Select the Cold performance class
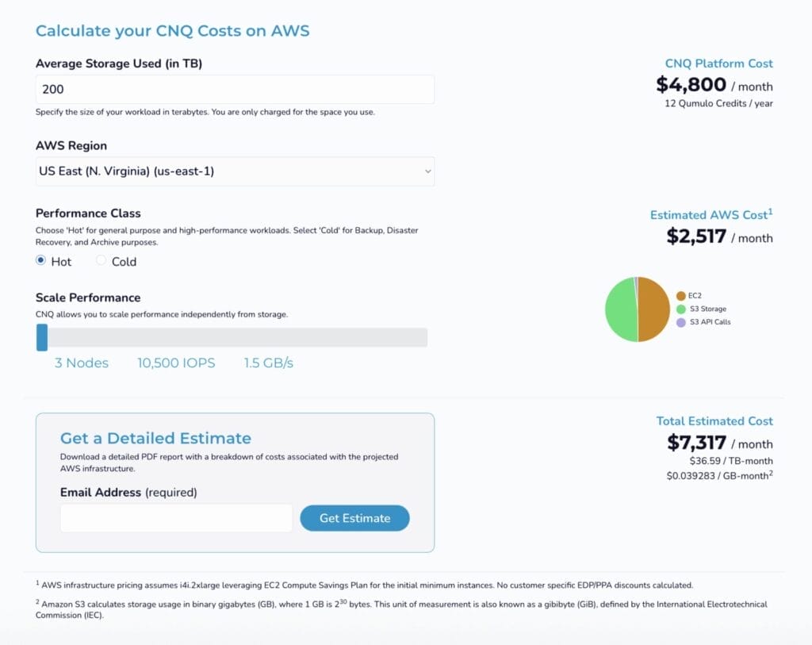This screenshot has height=645, width=812. pos(101,261)
